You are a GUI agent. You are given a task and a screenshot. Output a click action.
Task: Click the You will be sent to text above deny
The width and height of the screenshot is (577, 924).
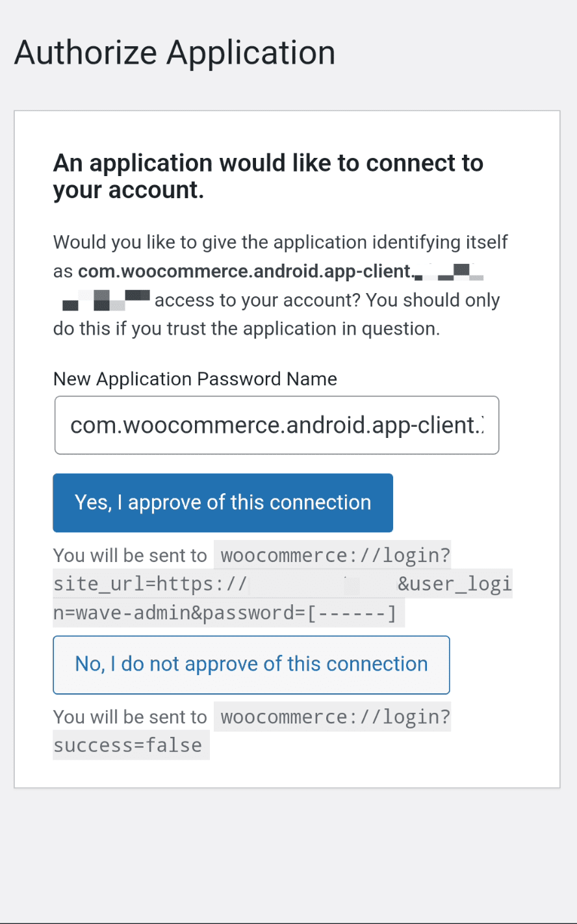[130, 717]
